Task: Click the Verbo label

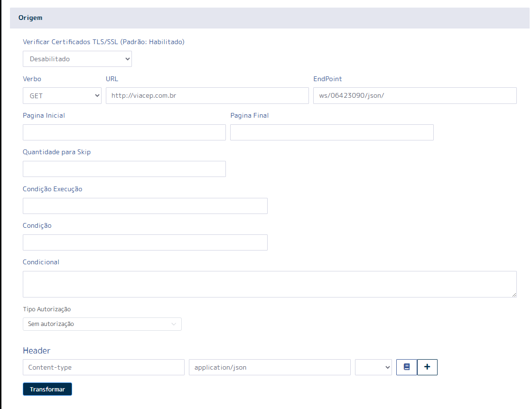Action: [32, 79]
